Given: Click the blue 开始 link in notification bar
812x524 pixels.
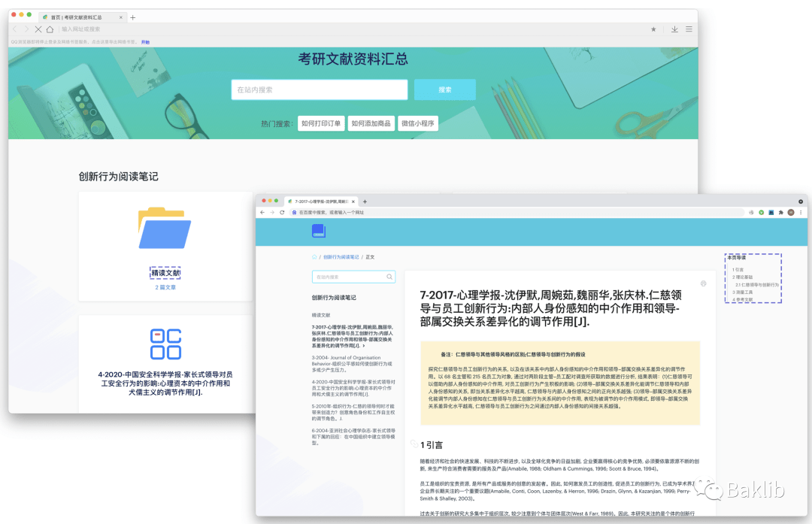Looking at the screenshot, I should tap(146, 42).
